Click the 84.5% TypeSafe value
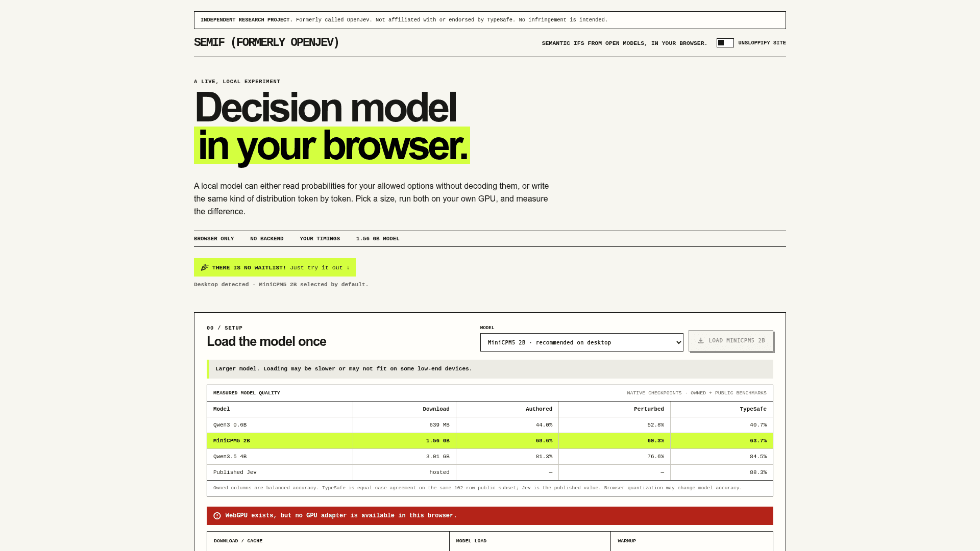Image resolution: width=980 pixels, height=551 pixels. [758, 457]
